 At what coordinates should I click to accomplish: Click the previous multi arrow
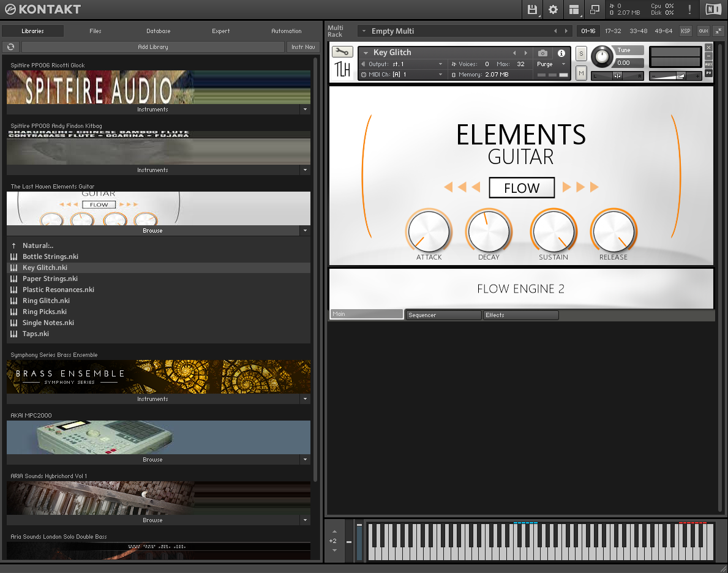(555, 31)
